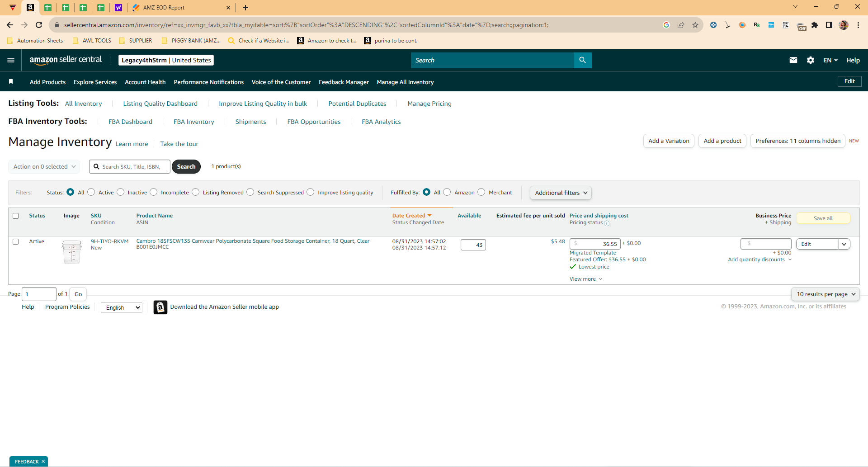The width and height of the screenshot is (868, 467).
Task: Select Fulfilled By Amazon radio button
Action: (x=447, y=192)
